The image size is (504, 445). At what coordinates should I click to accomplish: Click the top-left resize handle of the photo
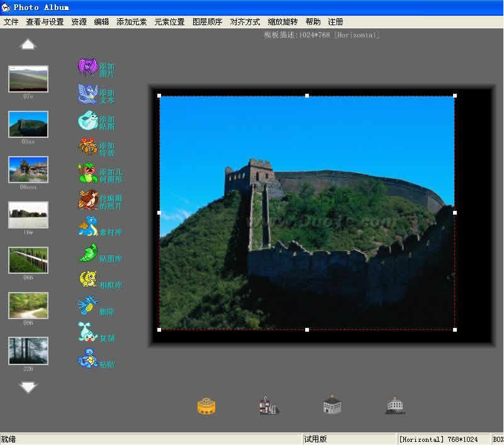pyautogui.click(x=159, y=96)
